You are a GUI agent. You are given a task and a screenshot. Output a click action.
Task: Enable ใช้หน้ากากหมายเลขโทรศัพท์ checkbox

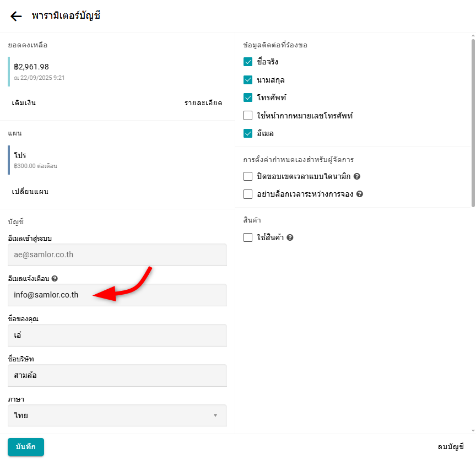tap(248, 116)
